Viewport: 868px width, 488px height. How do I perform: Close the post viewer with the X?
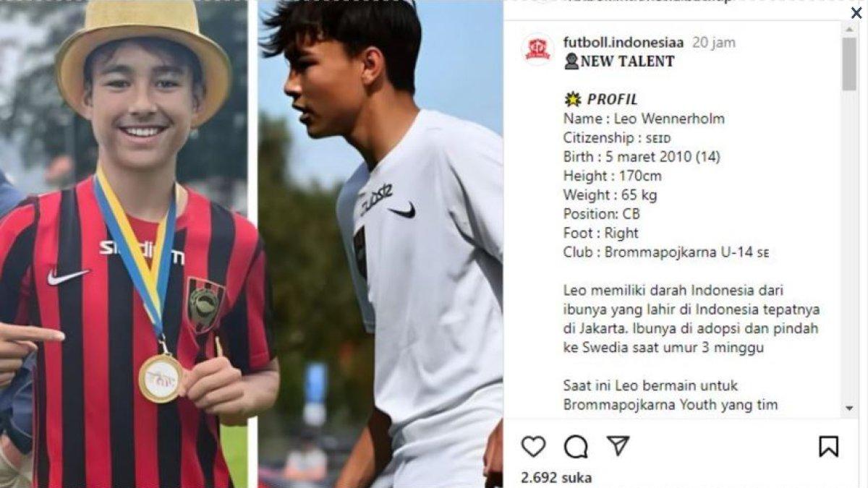click(856, 12)
